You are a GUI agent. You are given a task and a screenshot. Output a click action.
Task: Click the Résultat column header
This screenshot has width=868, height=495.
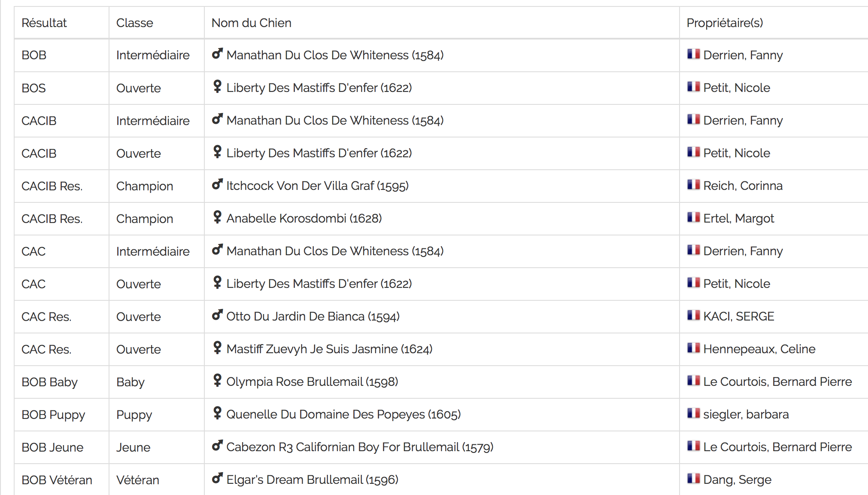coord(44,23)
